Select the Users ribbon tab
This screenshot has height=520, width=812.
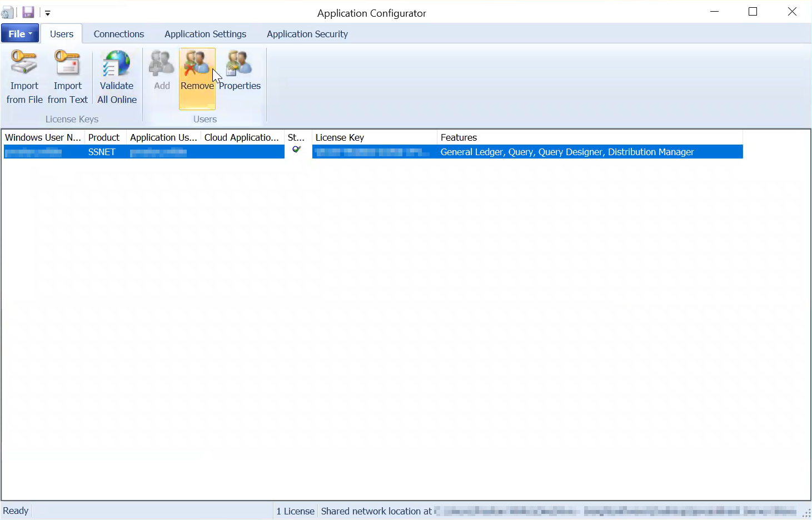(x=61, y=34)
